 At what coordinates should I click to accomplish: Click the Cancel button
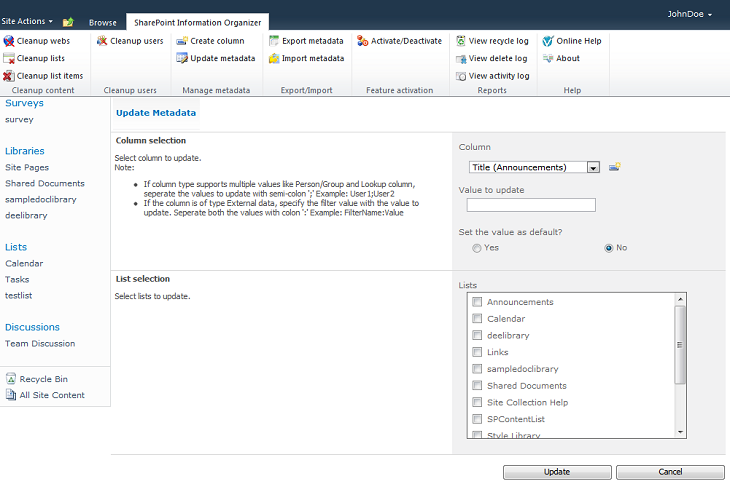[x=670, y=472]
